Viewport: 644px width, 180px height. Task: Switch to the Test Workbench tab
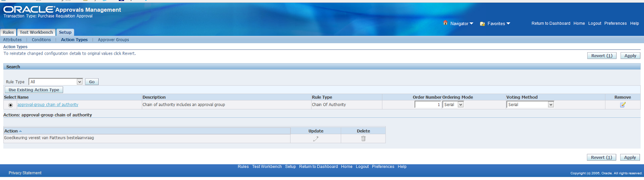[36, 33]
